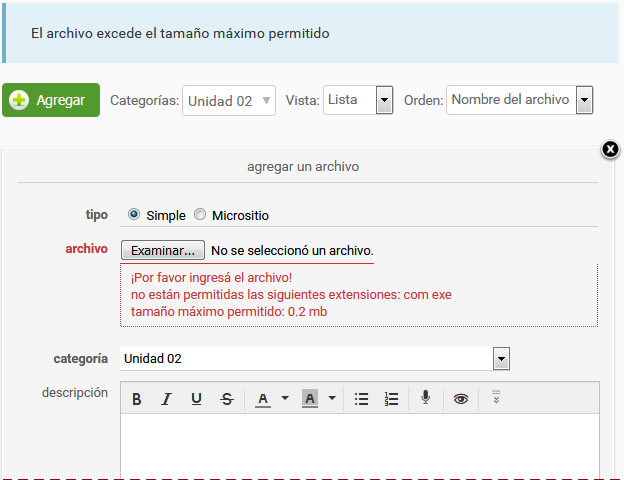624x480 pixels.
Task: Close the agregar un archivo dialog
Action: pos(611,150)
